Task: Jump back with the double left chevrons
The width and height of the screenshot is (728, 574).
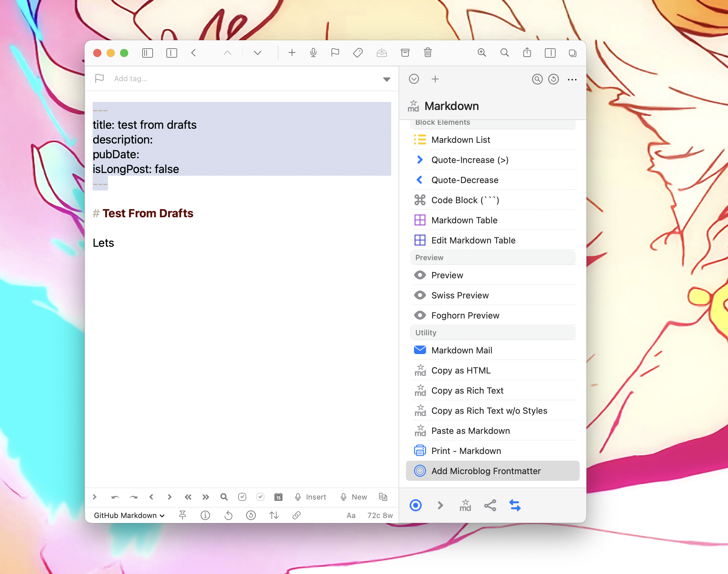Action: pos(188,497)
